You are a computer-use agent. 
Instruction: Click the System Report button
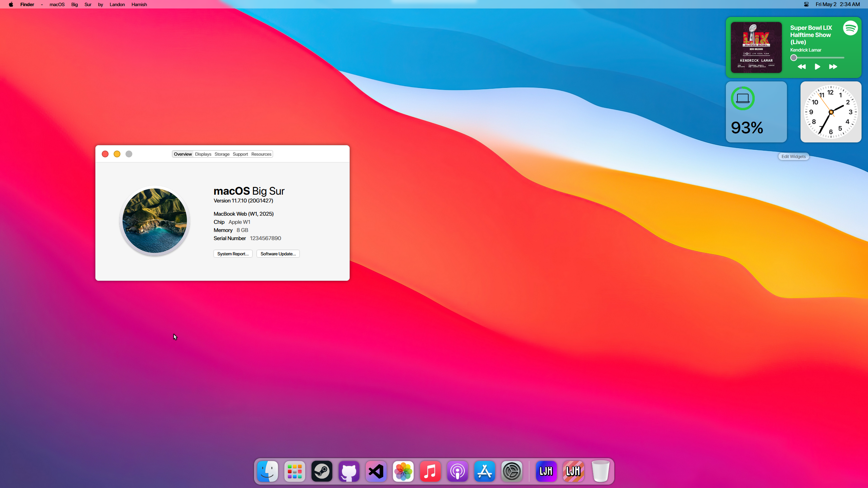pos(233,254)
